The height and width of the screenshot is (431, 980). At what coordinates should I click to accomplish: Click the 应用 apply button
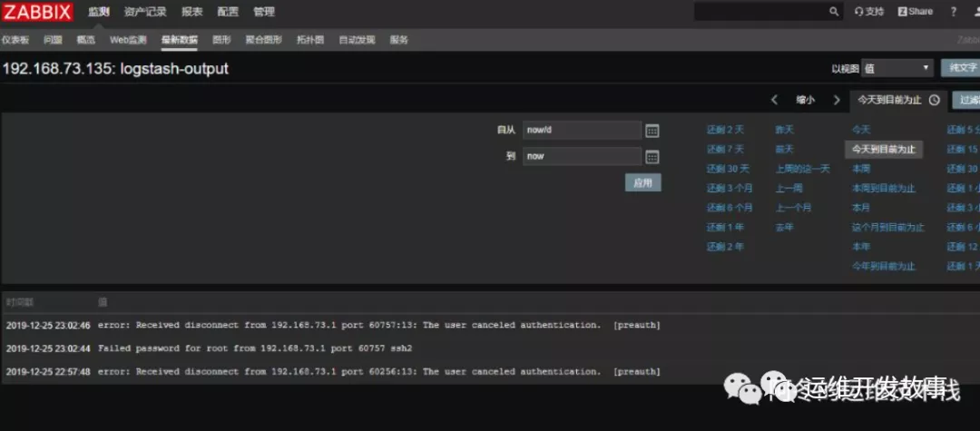(x=642, y=182)
